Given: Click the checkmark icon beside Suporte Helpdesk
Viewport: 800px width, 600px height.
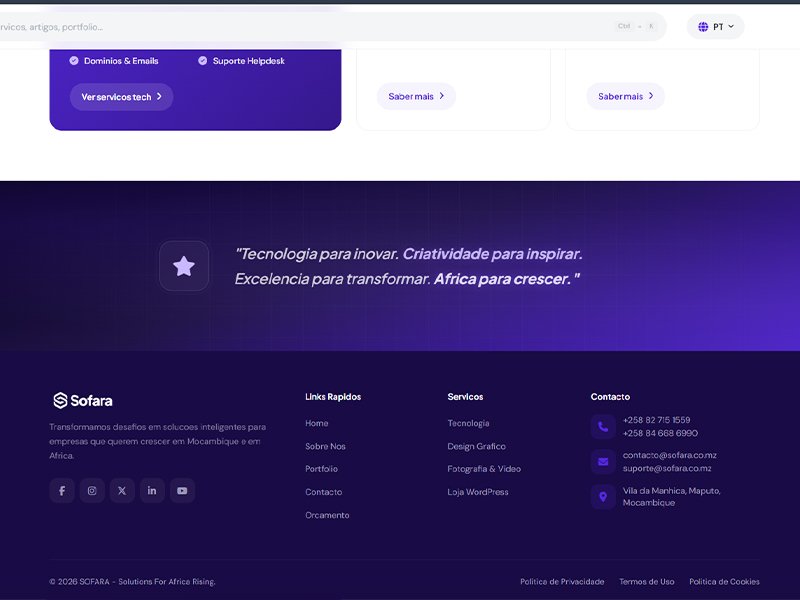Looking at the screenshot, I should click(203, 61).
